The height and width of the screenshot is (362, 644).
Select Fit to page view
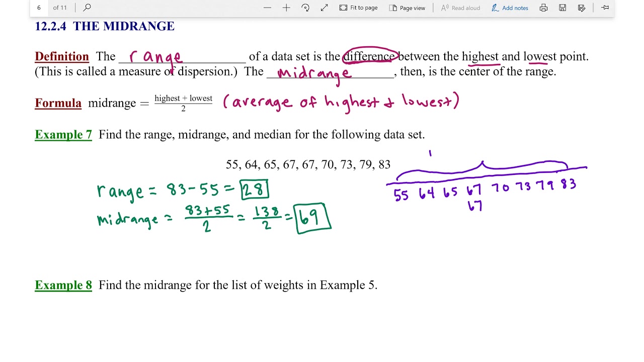tap(358, 8)
